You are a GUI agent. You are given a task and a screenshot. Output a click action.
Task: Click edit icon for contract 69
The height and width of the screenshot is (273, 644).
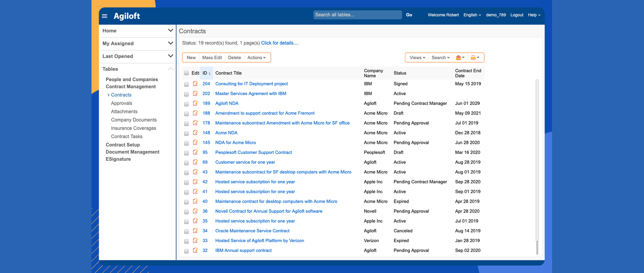pyautogui.click(x=195, y=162)
